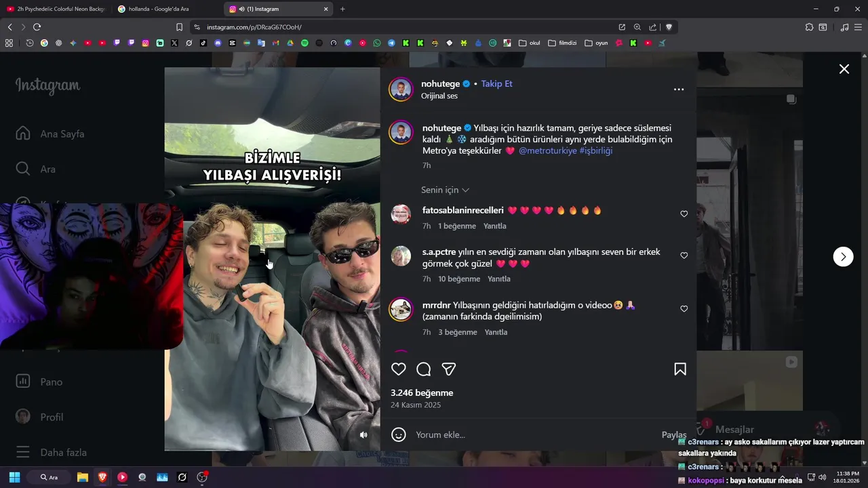
Task: Reply to fatosablaninrecelleri's comment
Action: click(x=495, y=226)
